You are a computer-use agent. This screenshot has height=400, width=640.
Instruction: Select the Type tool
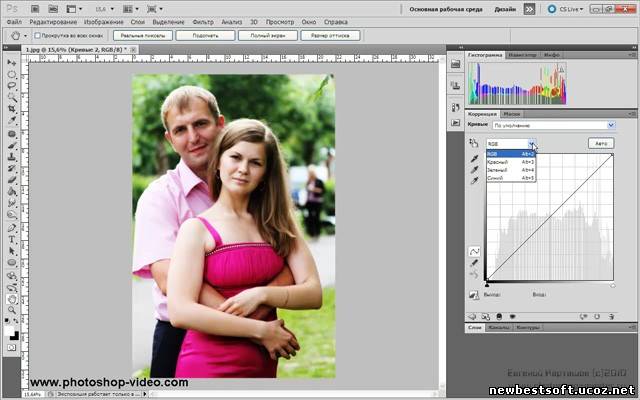tap(11, 240)
